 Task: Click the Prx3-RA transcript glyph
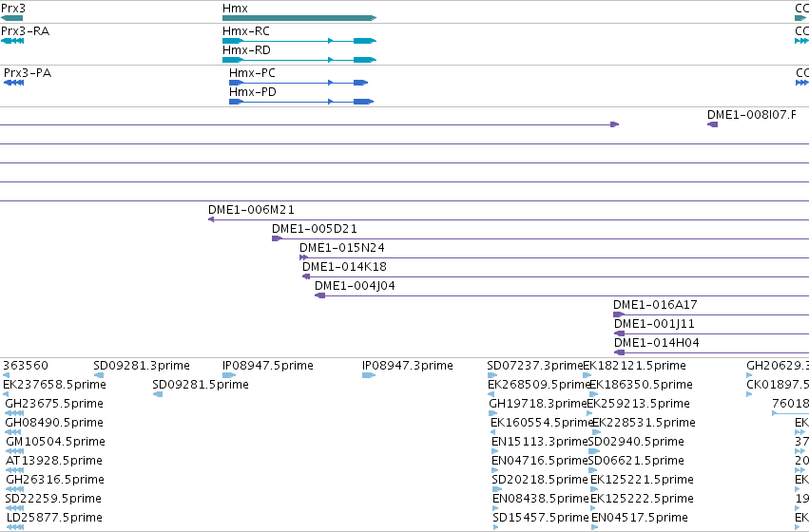(x=12, y=41)
